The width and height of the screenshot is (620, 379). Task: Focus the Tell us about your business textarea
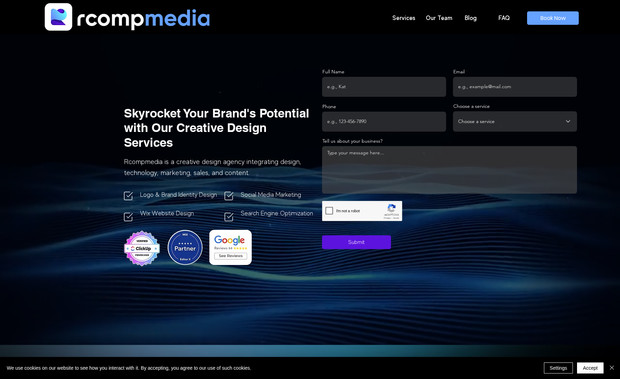coord(449,170)
